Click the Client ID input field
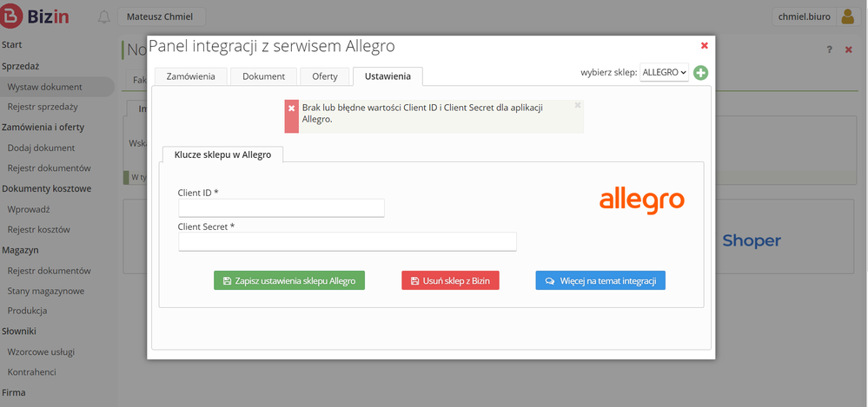The image size is (868, 407). click(282, 208)
